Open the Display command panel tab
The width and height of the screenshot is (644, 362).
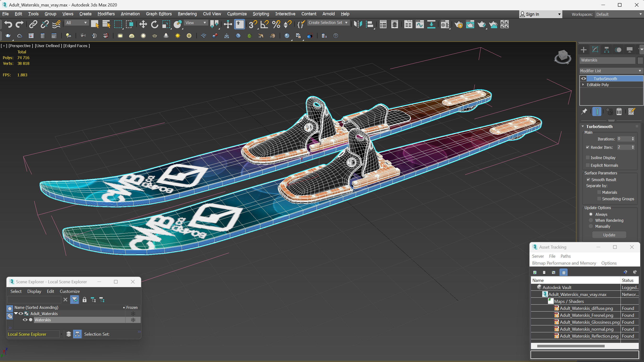coord(629,50)
